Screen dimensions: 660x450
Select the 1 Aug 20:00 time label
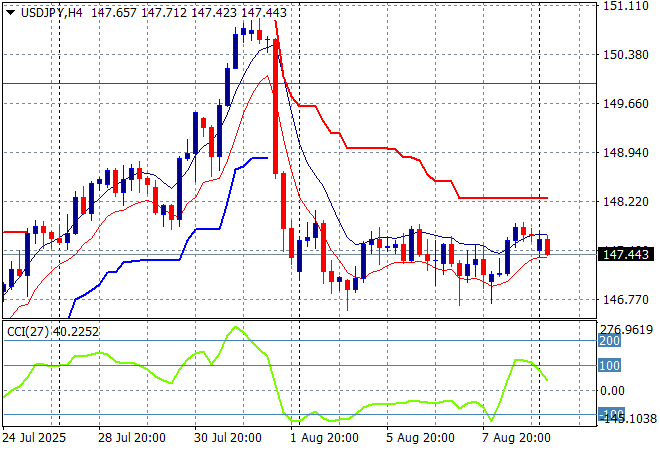324,438
